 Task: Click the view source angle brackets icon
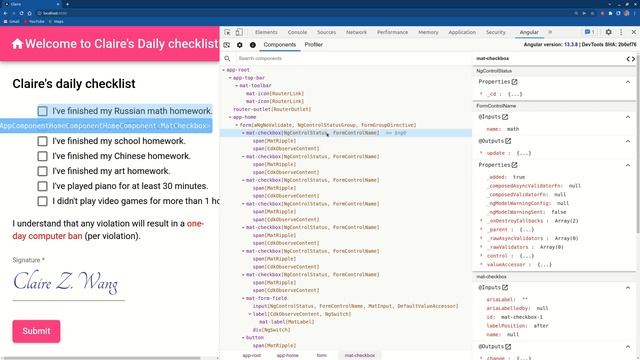[x=631, y=59]
